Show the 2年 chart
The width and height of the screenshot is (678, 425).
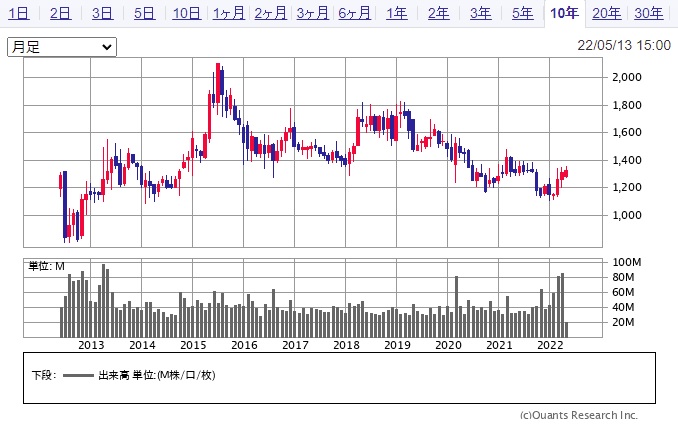(x=438, y=13)
